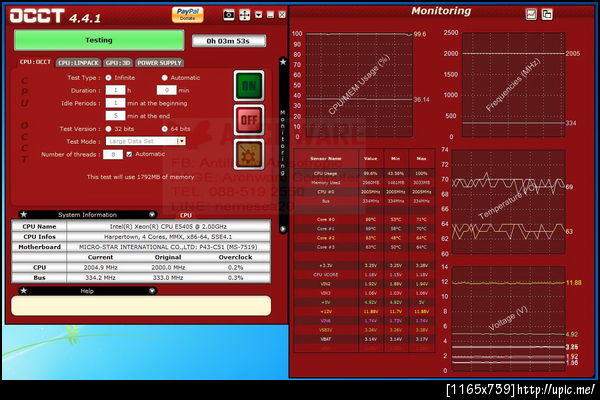Image resolution: width=600 pixels, height=400 pixels.
Task: Click the move-window crosshair arrows icon
Action: click(245, 15)
